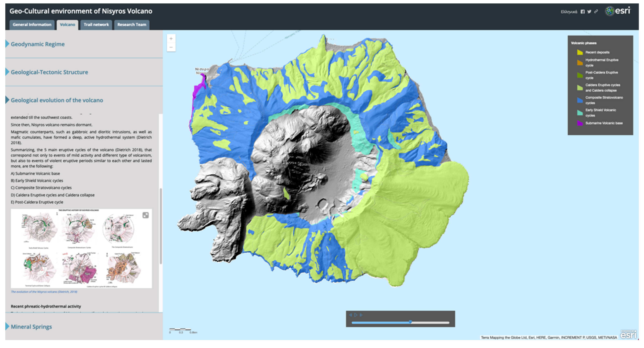The width and height of the screenshot is (644, 348).
Task: Step to previous time slider phase
Action: pyautogui.click(x=351, y=315)
